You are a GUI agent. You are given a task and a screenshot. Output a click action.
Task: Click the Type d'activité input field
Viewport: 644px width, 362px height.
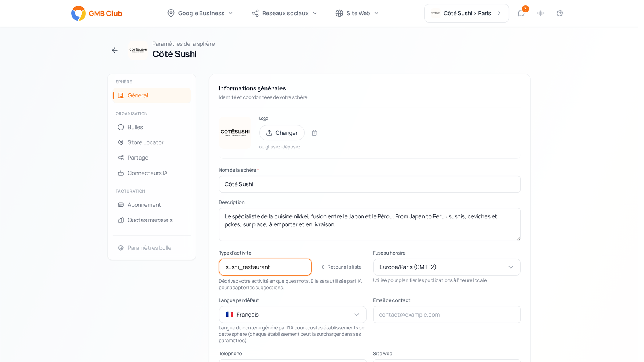(x=265, y=267)
